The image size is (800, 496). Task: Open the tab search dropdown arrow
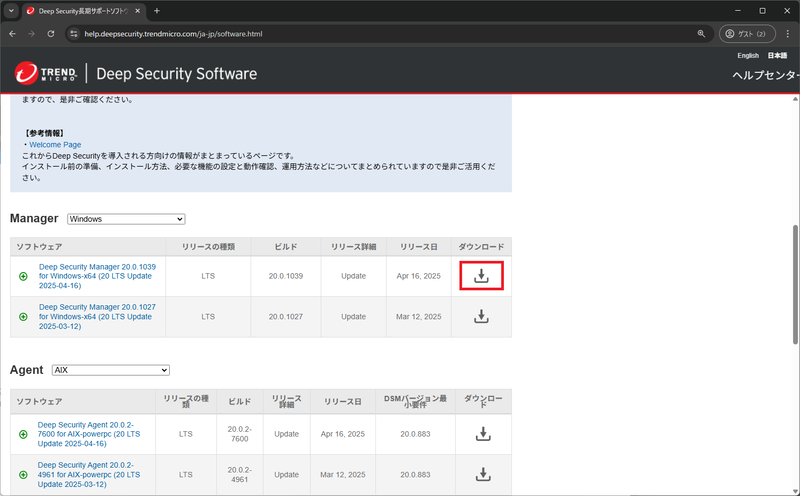11,11
